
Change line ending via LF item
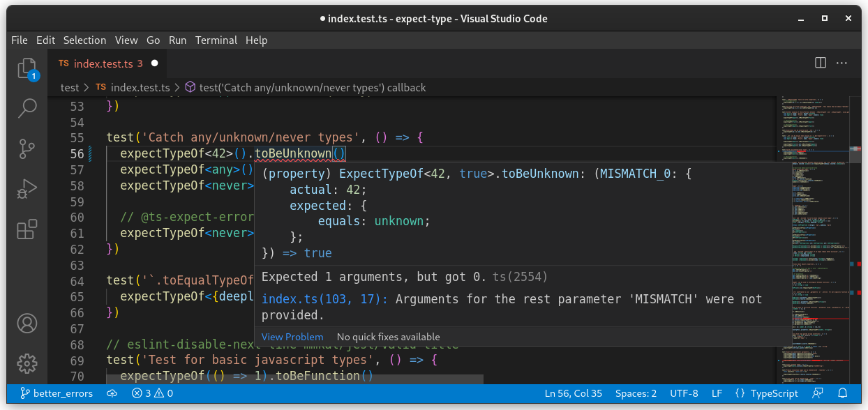pyautogui.click(x=717, y=393)
